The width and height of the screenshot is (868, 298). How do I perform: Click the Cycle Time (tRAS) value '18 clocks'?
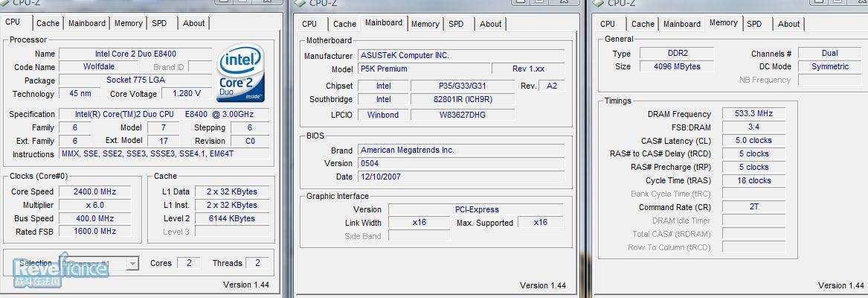coord(753,180)
